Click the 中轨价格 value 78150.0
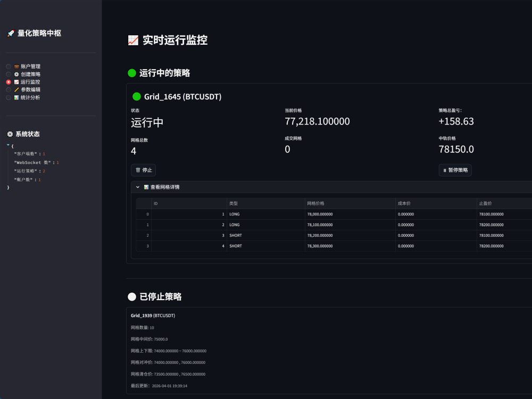The width and height of the screenshot is (532, 399). [456, 149]
